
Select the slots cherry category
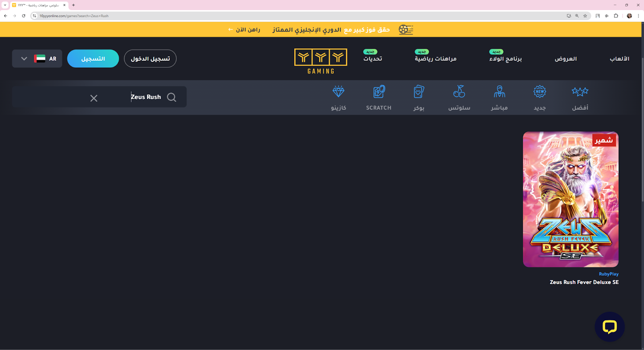pyautogui.click(x=459, y=98)
